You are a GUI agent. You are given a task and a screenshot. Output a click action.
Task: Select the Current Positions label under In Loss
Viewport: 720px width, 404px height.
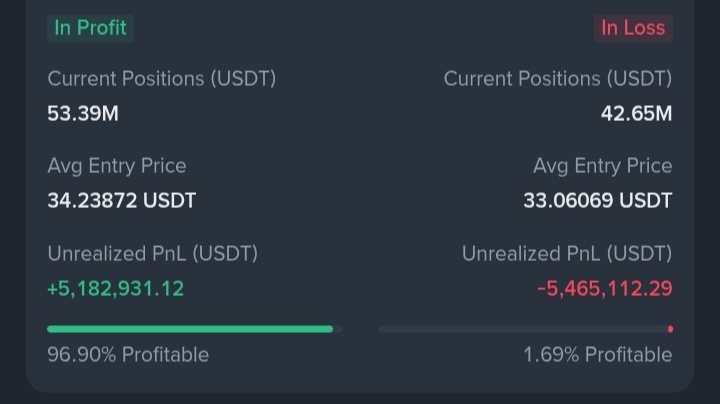557,78
